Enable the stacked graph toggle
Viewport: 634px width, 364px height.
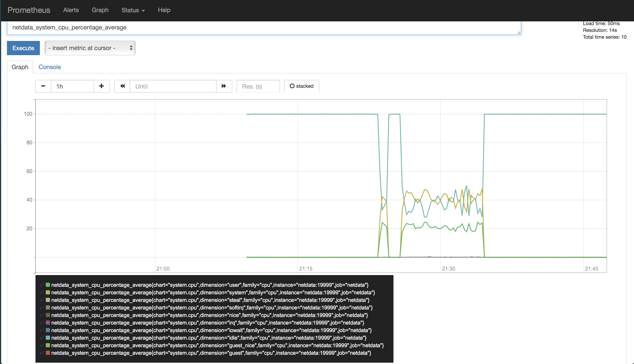(302, 86)
